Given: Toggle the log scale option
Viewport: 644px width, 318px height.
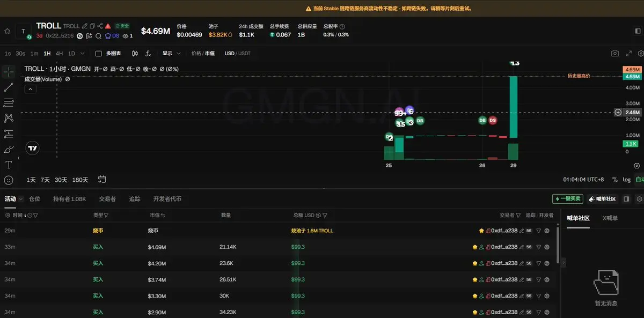Looking at the screenshot, I should (x=627, y=180).
